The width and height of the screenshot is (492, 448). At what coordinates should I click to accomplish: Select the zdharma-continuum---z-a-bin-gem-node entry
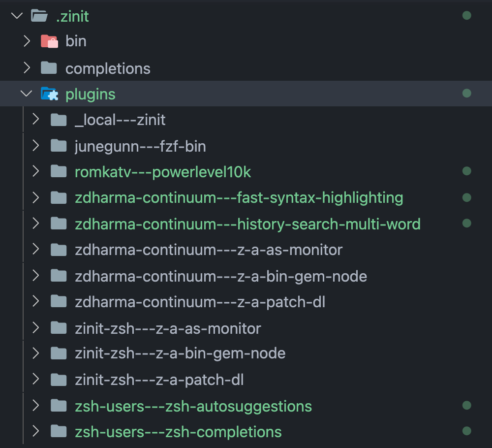click(x=220, y=276)
